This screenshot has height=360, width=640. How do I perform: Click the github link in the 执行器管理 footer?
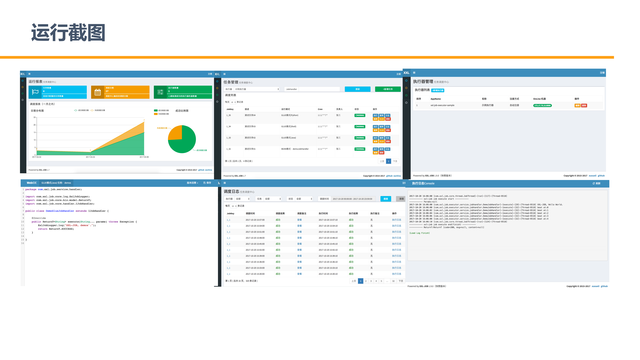601,176
